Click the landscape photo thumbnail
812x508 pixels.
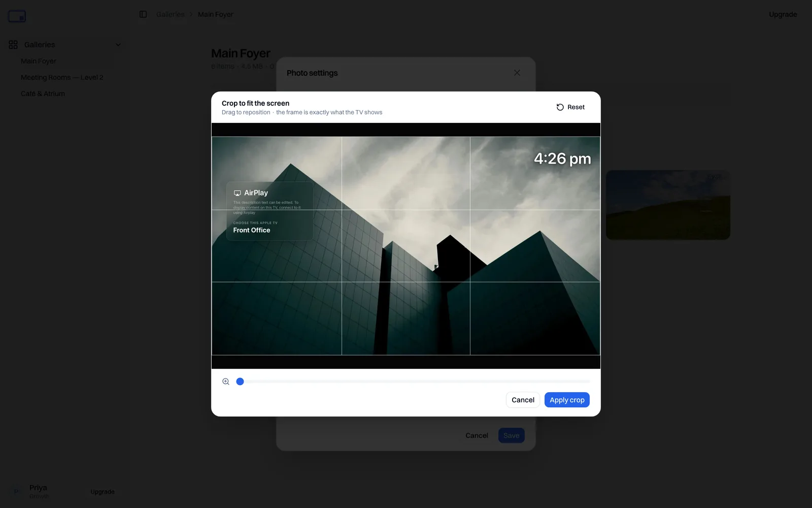click(668, 205)
